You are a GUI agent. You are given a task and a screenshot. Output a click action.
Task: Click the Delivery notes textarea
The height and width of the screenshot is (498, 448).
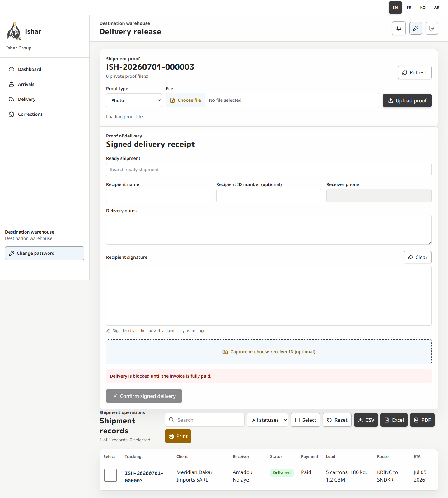(x=269, y=230)
